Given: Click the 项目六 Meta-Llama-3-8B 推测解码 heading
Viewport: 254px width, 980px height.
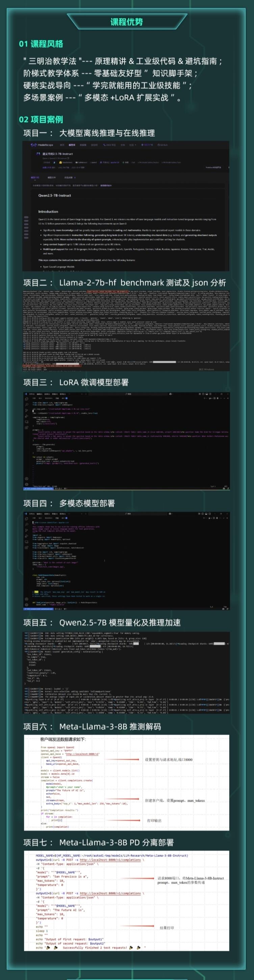Looking at the screenshot, I should pyautogui.click(x=92, y=726).
